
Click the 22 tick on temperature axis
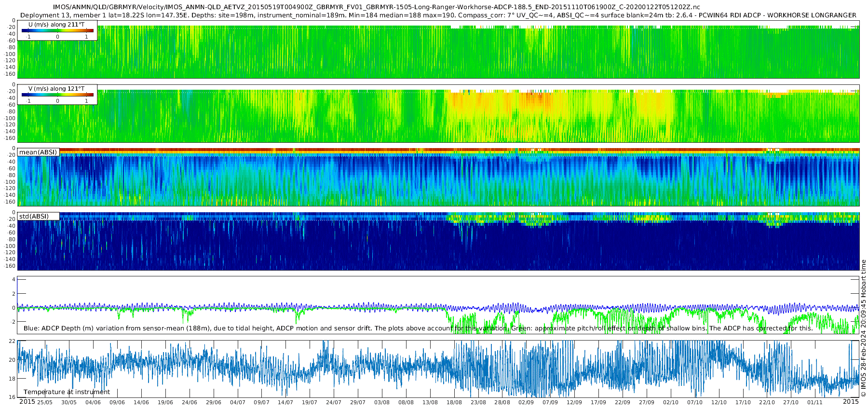(x=12, y=341)
